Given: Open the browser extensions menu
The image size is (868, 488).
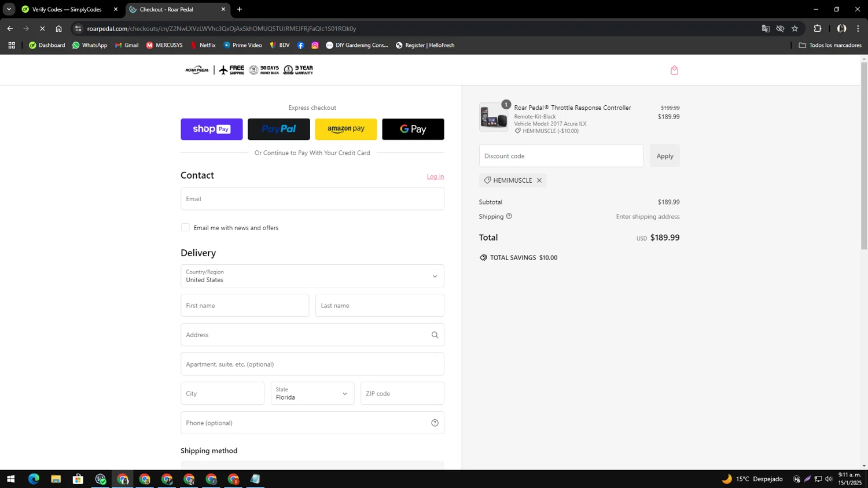Looking at the screenshot, I should [818, 28].
